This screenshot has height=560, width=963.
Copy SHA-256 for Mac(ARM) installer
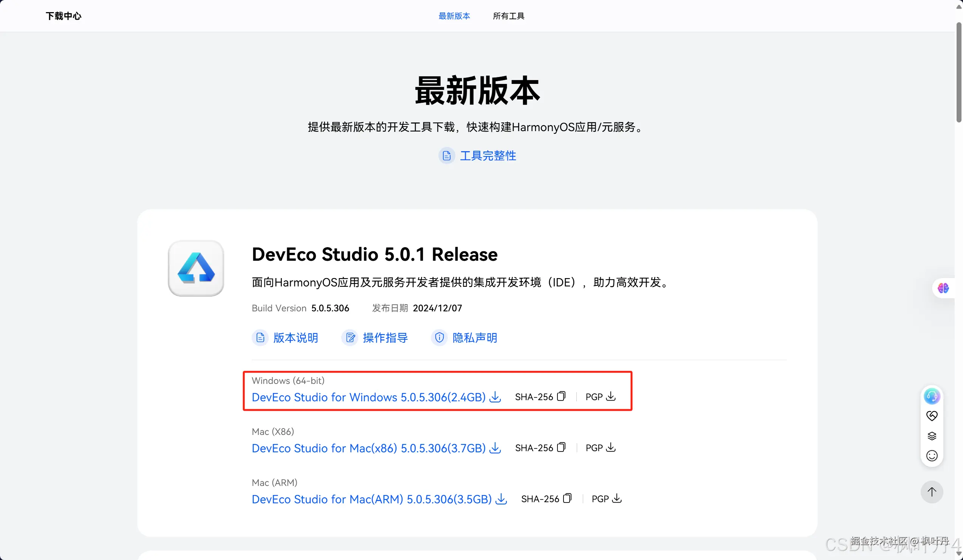(567, 498)
